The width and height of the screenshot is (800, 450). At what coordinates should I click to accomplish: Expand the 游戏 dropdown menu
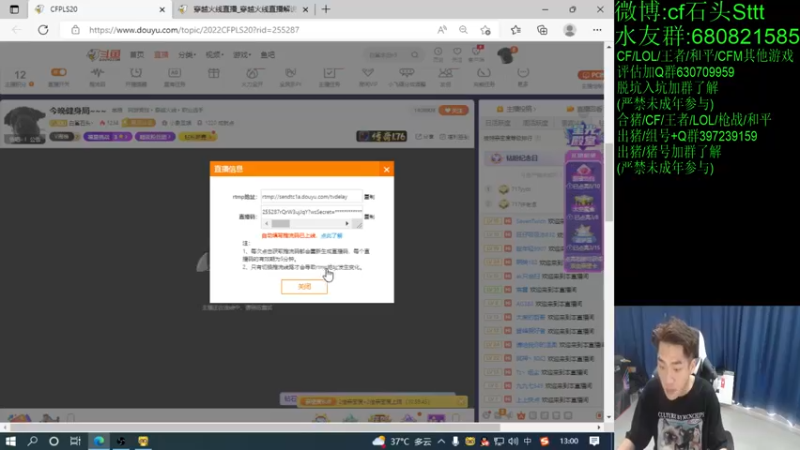(242, 55)
